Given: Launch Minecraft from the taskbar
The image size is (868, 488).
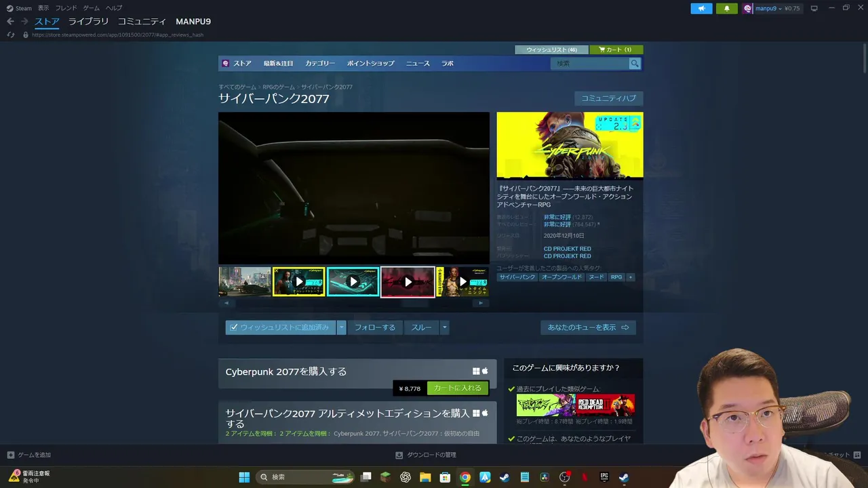Looking at the screenshot, I should (385, 477).
